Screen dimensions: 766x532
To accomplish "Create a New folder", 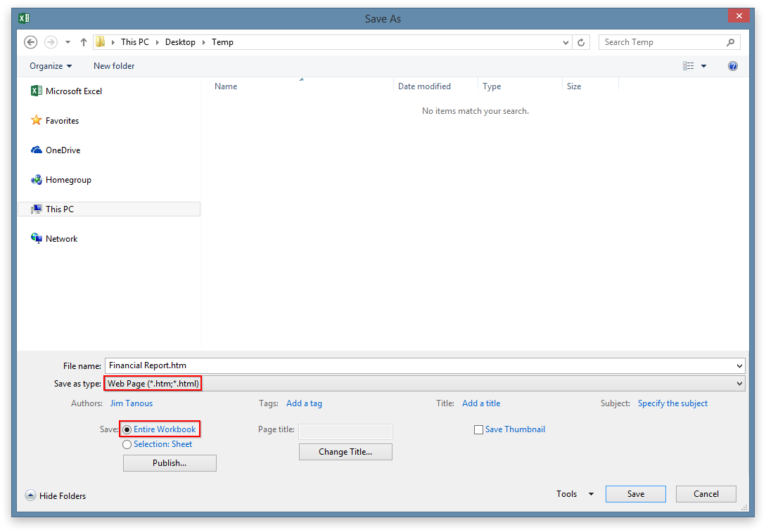I will coord(114,66).
